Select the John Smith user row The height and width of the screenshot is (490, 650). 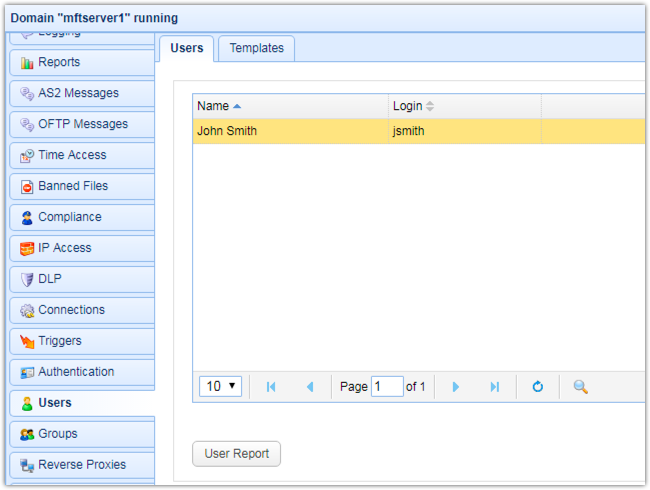419,131
